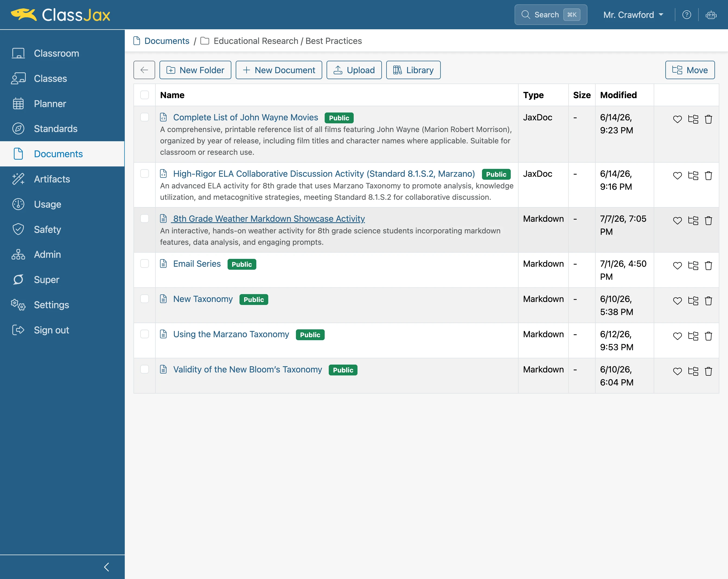728x579 pixels.
Task: Check the High-Rigor ELA row checkbox
Action: pos(145,173)
